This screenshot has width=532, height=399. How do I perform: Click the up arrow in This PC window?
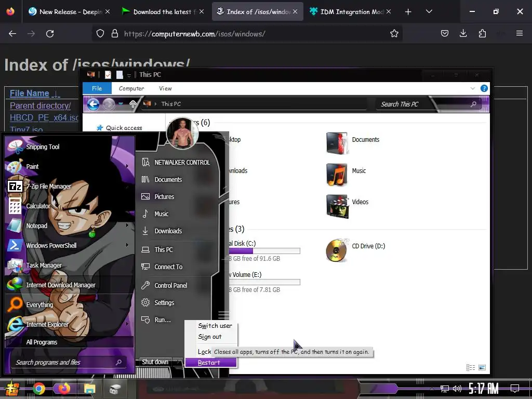(132, 104)
